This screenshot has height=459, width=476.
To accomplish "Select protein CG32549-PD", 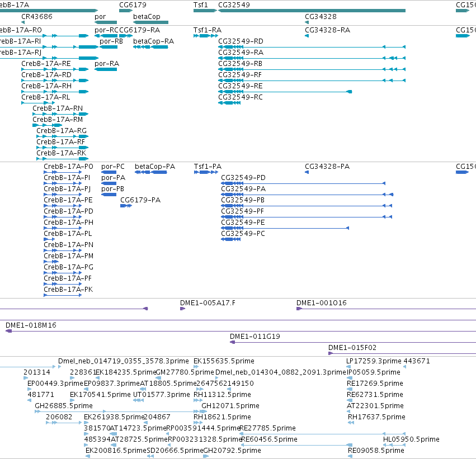I will click(x=243, y=178).
